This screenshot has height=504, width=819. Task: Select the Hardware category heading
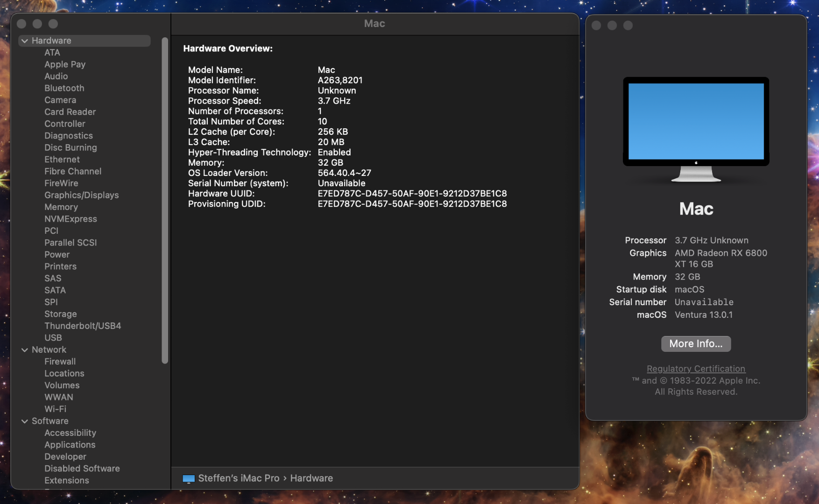[x=51, y=41]
